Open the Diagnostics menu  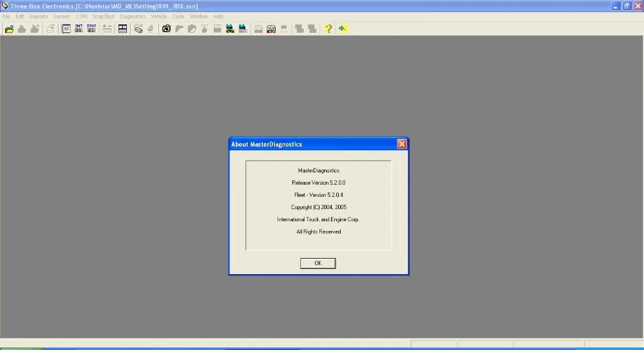pos(132,17)
